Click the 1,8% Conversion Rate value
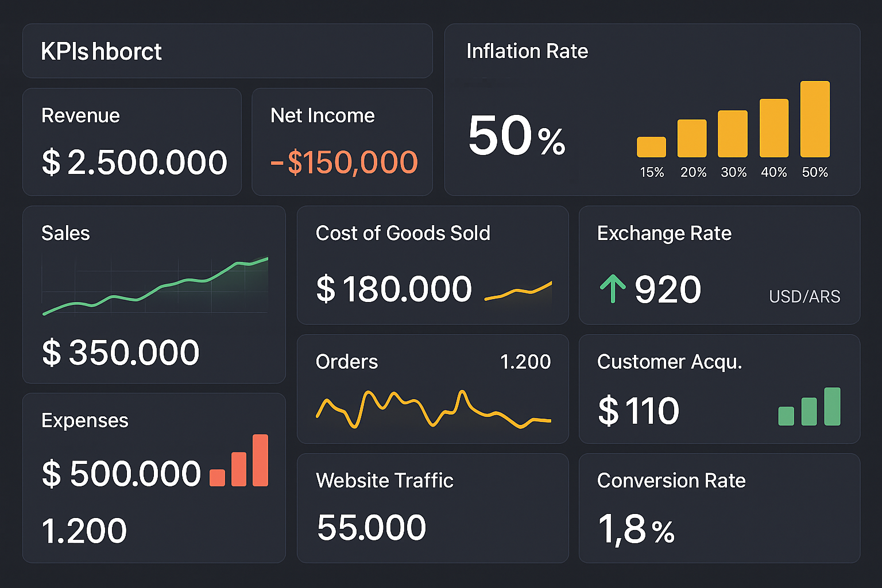The image size is (882, 588). pyautogui.click(x=635, y=529)
